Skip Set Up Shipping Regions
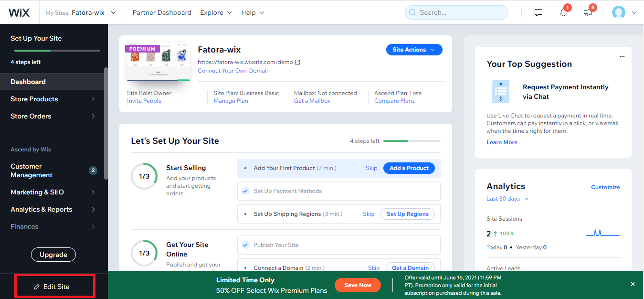The image size is (644, 299). tap(369, 214)
